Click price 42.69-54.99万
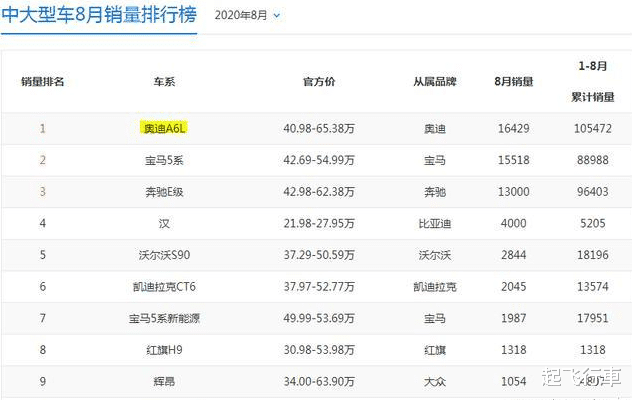The height and width of the screenshot is (400, 632). click(x=319, y=160)
